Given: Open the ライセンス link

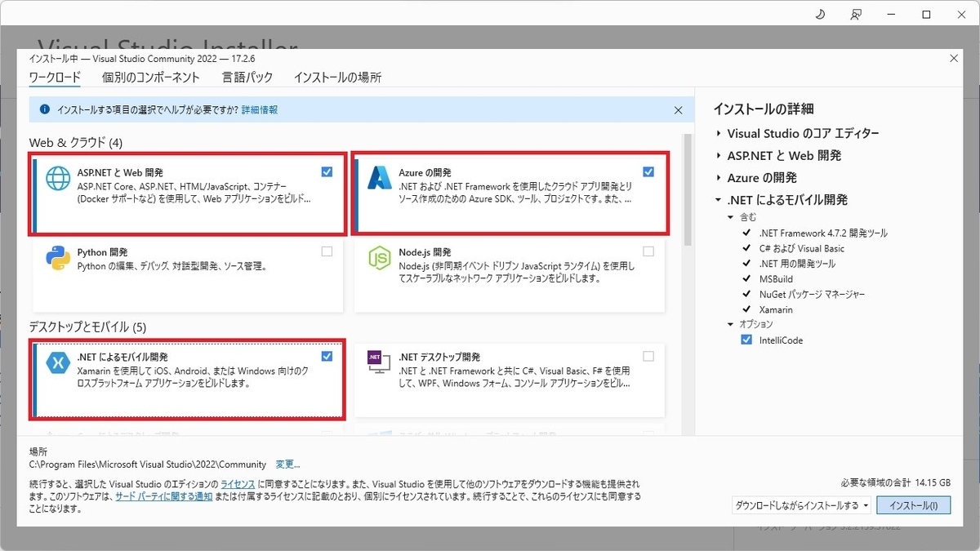Looking at the screenshot, I should click(238, 484).
